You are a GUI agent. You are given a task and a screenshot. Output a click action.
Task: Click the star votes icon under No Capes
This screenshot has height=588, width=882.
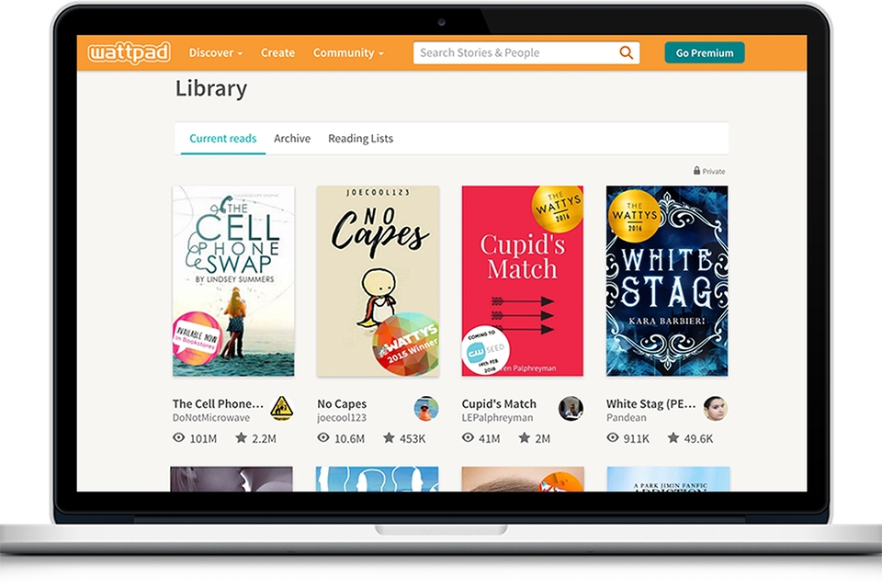pyautogui.click(x=389, y=437)
